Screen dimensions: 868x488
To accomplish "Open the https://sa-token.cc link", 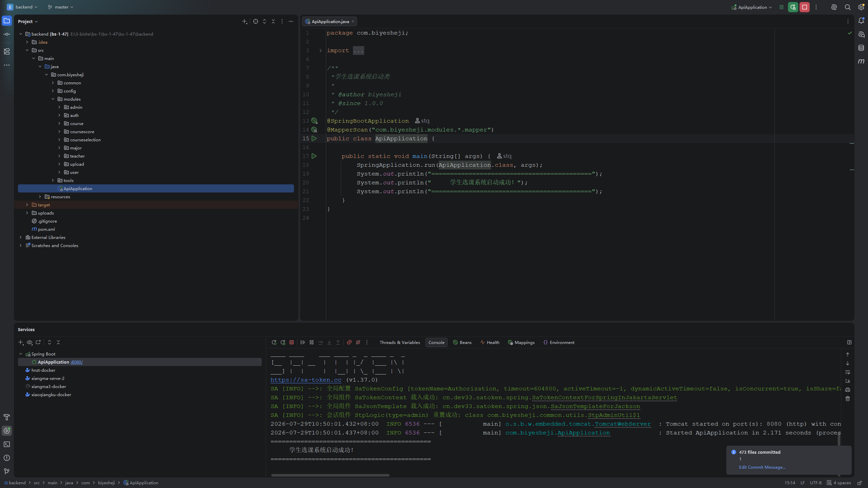I will [x=306, y=380].
